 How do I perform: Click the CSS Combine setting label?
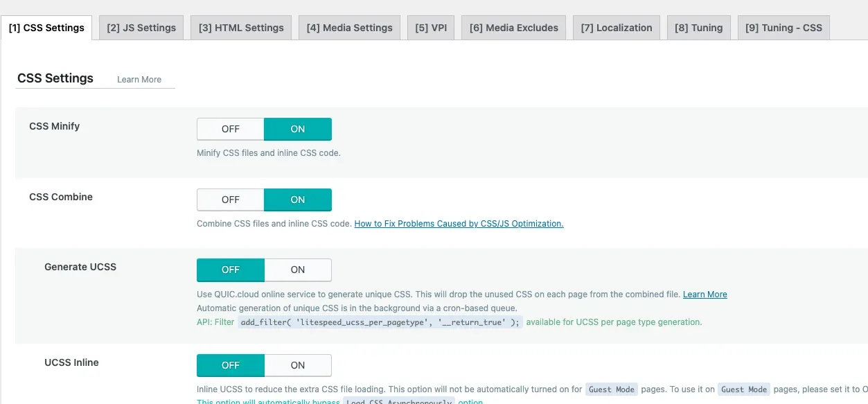(x=61, y=197)
